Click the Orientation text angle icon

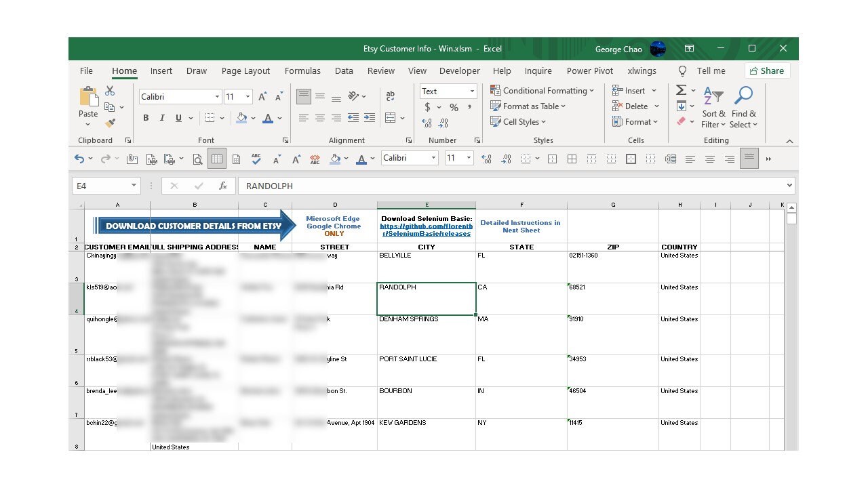point(353,97)
